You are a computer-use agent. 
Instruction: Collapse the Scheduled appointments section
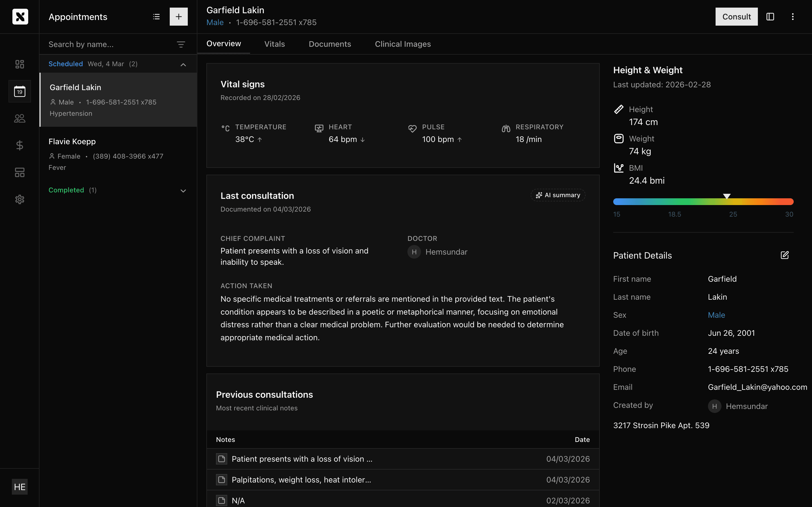tap(183, 65)
